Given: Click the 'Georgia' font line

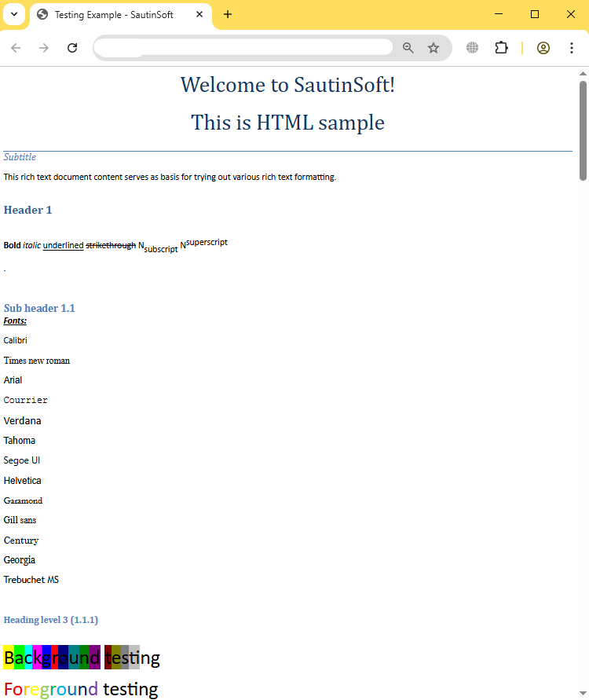Looking at the screenshot, I should 19,560.
